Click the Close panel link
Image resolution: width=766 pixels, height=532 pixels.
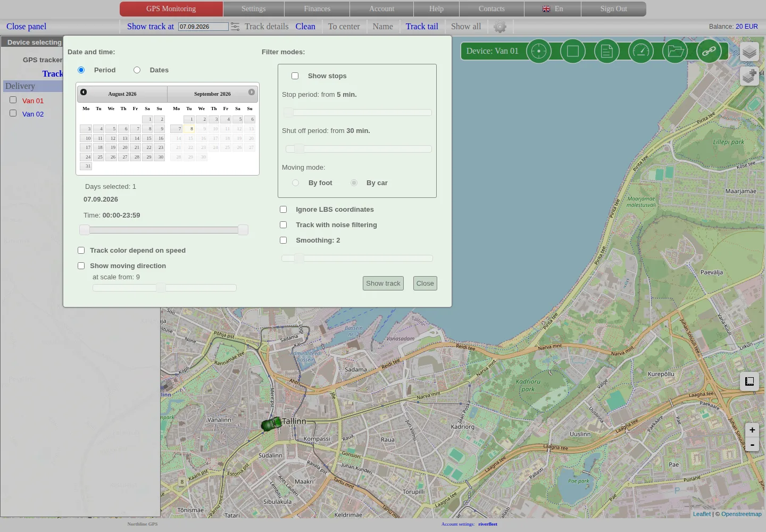point(26,27)
